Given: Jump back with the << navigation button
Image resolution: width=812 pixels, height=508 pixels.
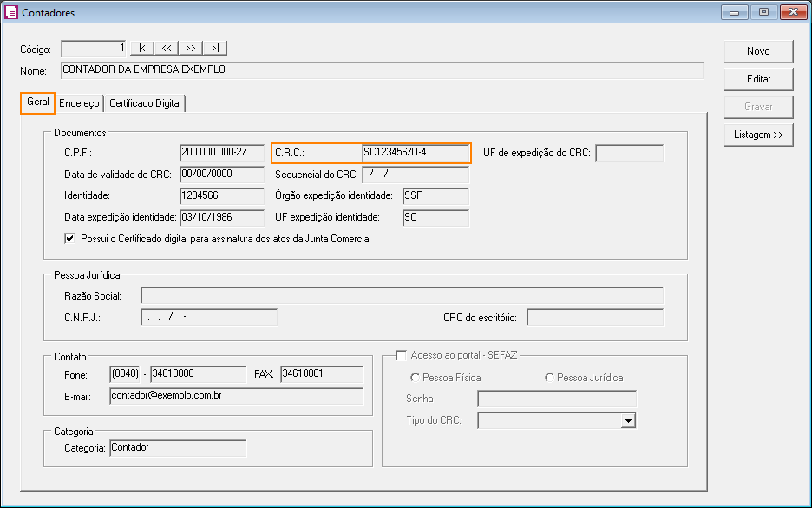Looking at the screenshot, I should (x=167, y=48).
